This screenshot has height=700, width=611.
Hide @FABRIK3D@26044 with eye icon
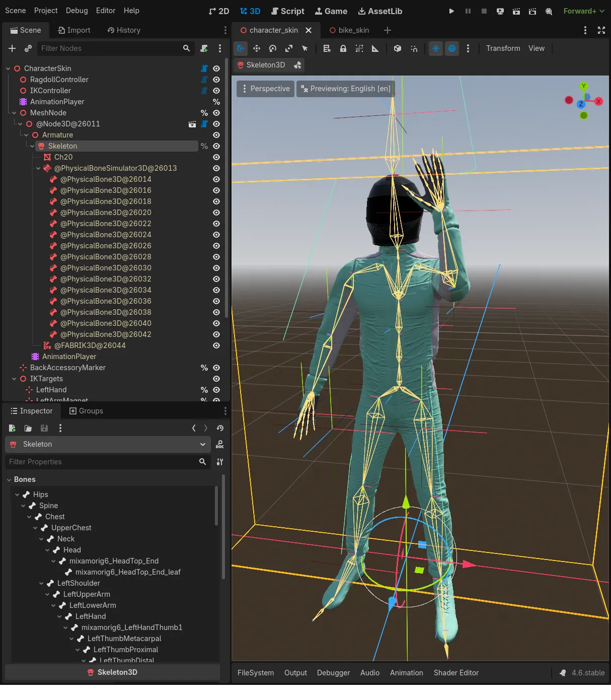216,345
